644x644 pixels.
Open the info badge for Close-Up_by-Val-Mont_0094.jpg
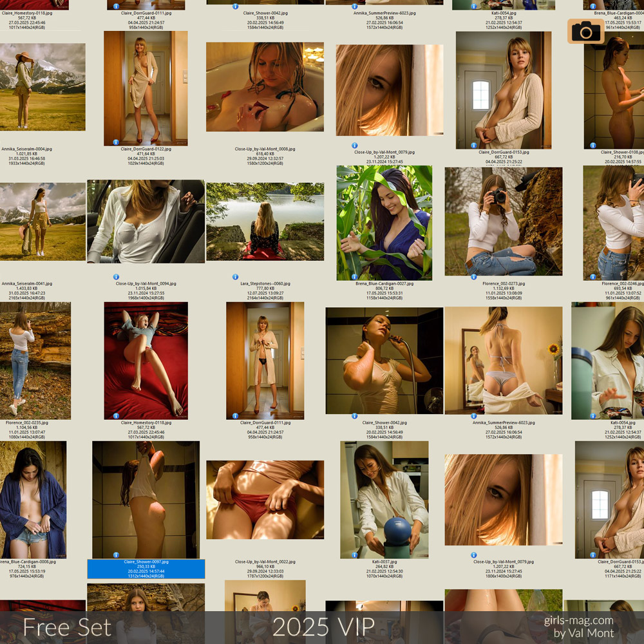(116, 276)
